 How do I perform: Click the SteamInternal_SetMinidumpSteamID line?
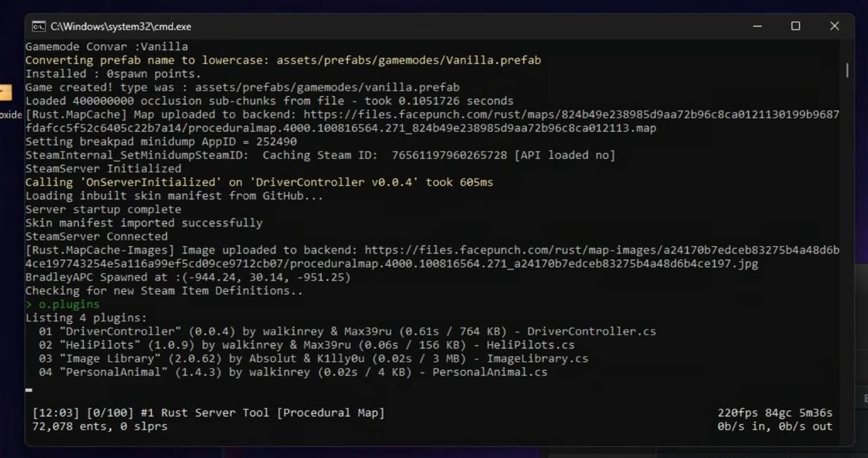[320, 155]
